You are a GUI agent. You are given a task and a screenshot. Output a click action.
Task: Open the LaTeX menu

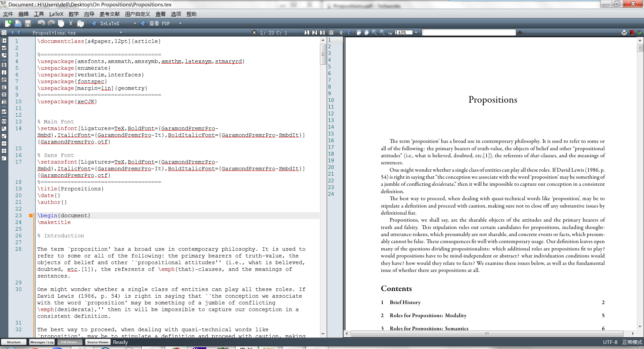click(56, 14)
